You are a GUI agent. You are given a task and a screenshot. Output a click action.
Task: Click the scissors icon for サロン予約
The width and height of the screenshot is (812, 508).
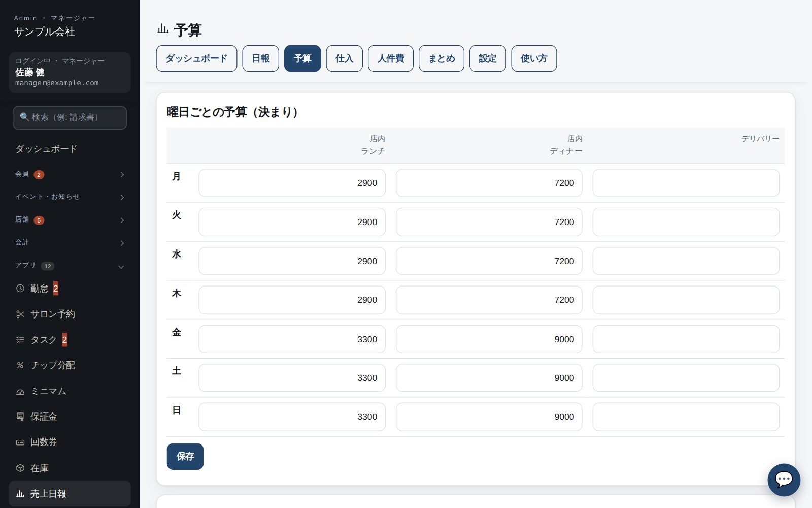pos(20,314)
